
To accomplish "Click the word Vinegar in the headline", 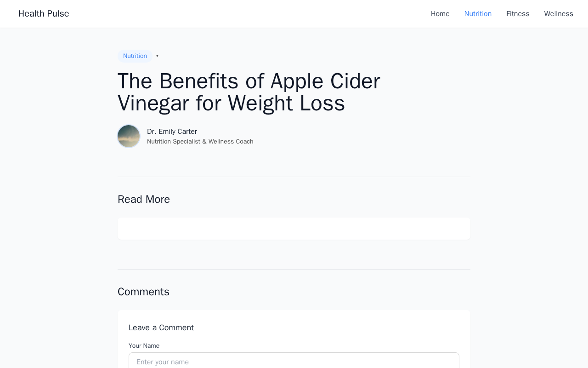I will [x=153, y=103].
